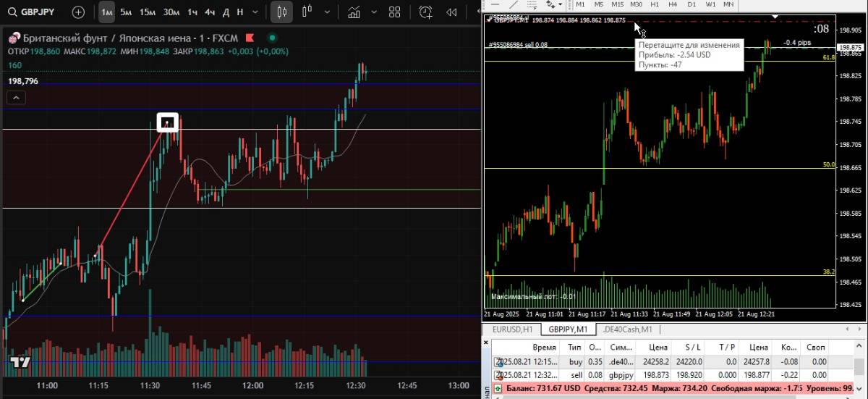
Task: Enable the M30 timeframe in MetaTrader
Action: coord(636,4)
